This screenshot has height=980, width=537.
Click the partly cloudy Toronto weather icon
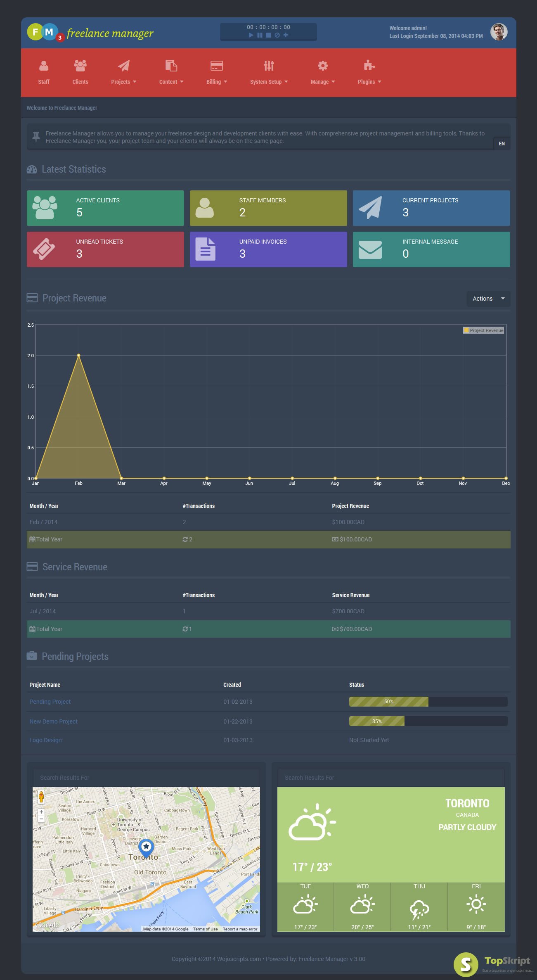point(312,822)
